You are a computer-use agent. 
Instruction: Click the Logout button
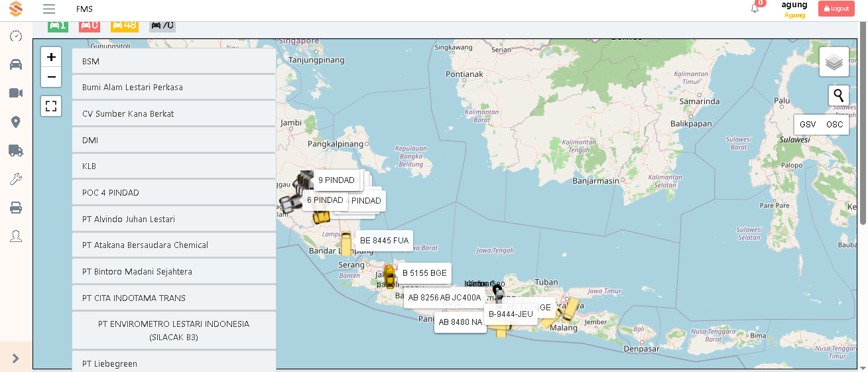(x=836, y=9)
